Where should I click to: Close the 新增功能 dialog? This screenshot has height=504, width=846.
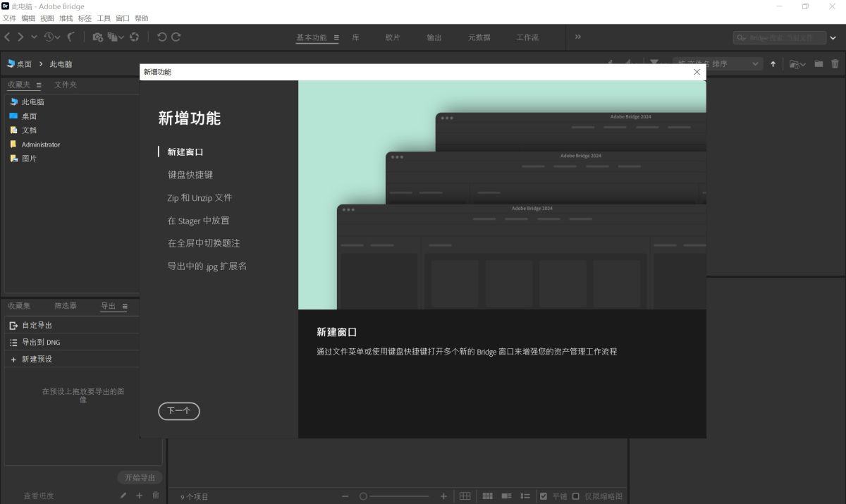[697, 72]
